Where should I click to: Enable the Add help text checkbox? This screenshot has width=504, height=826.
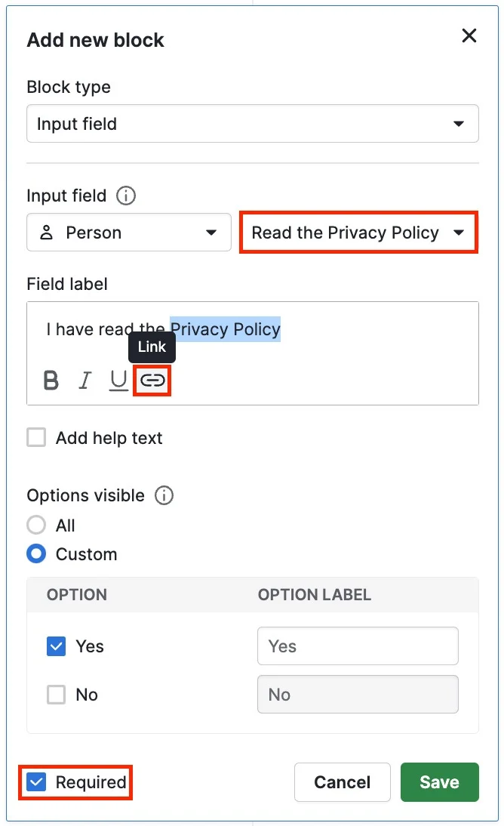pos(36,438)
